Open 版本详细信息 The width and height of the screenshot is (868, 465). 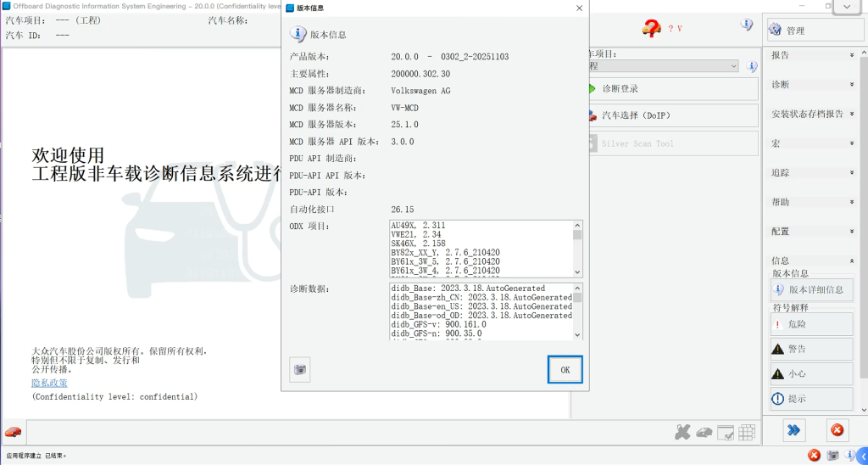coord(811,289)
